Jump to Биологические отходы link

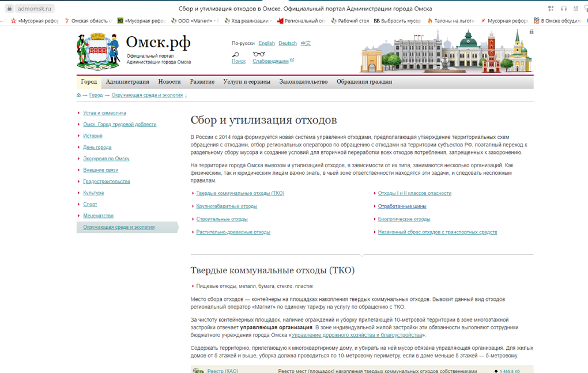tap(404, 219)
